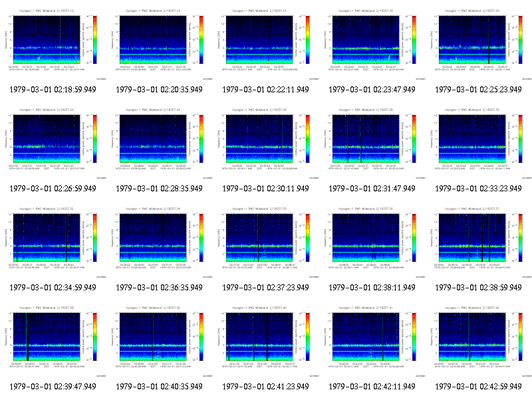Screen dimensions: 532x396
Task: Click caption text "1979-03-01 02:22:11.949"
Action: [x=265, y=90]
